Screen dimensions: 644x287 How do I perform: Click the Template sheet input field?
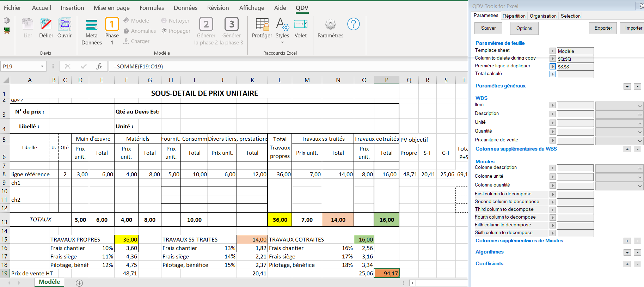[x=575, y=51]
